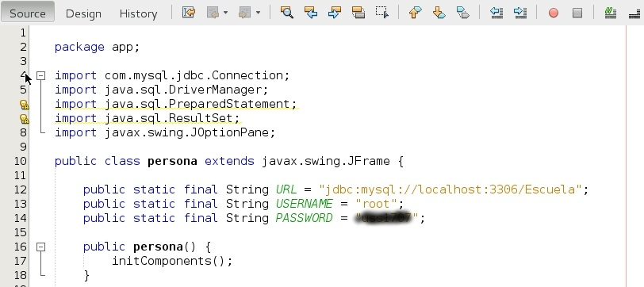
Task: Go to previous bookmark icon
Action: (416, 13)
